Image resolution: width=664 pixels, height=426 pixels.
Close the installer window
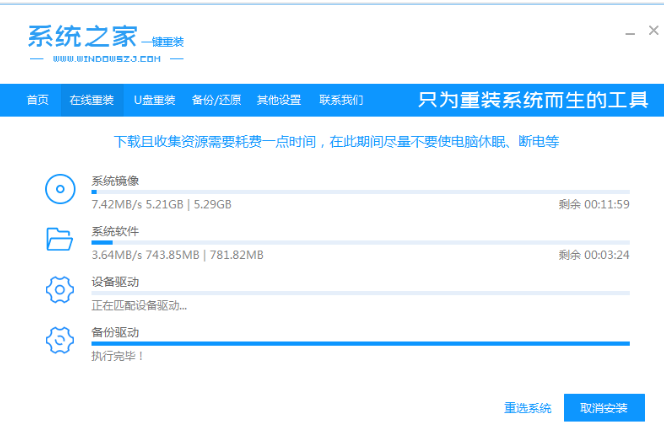[653, 33]
